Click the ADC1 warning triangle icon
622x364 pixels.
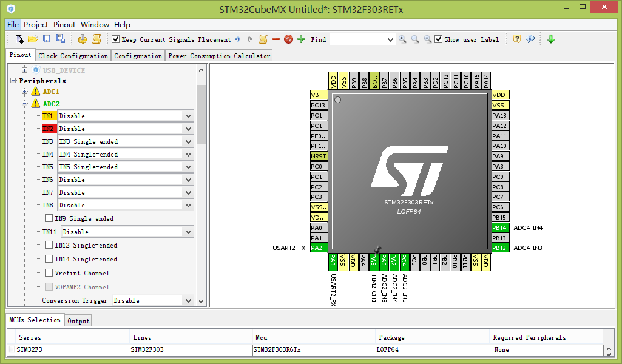tap(36, 92)
